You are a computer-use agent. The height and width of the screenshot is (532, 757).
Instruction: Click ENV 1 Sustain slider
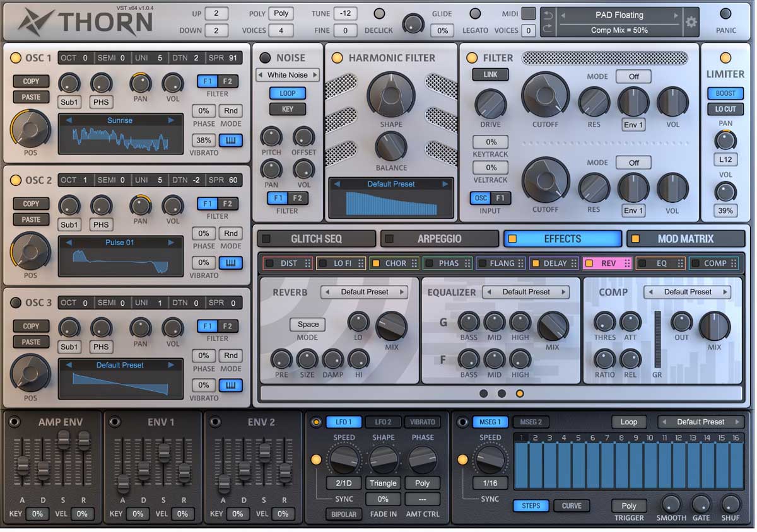(164, 452)
